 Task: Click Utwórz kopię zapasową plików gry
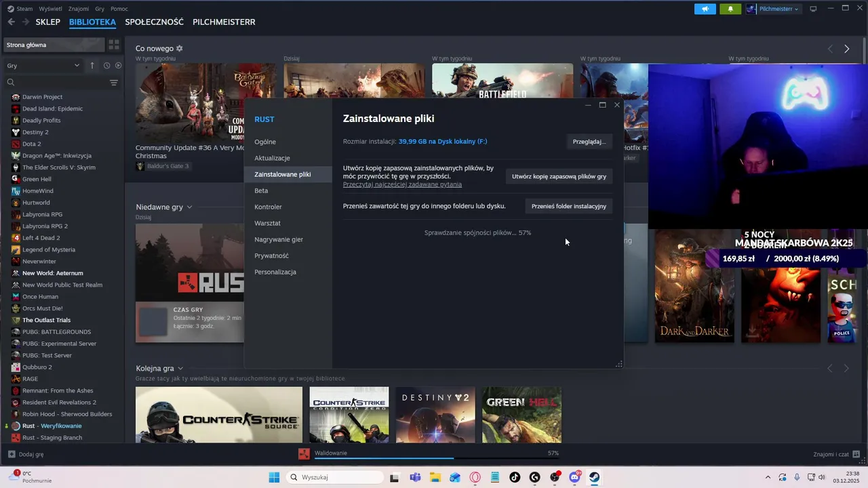point(559,176)
